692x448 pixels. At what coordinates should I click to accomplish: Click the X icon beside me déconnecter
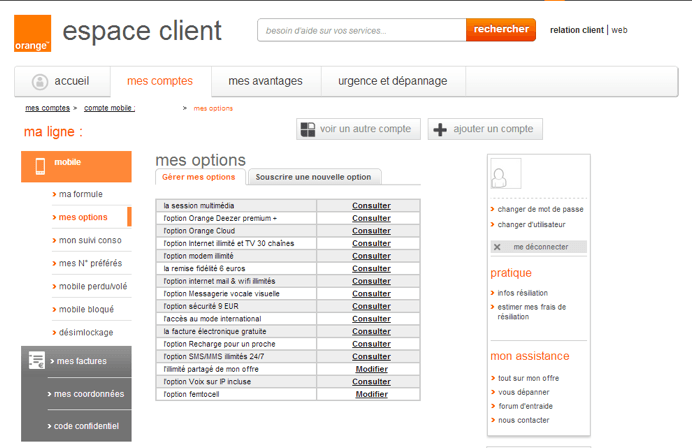coord(497,247)
